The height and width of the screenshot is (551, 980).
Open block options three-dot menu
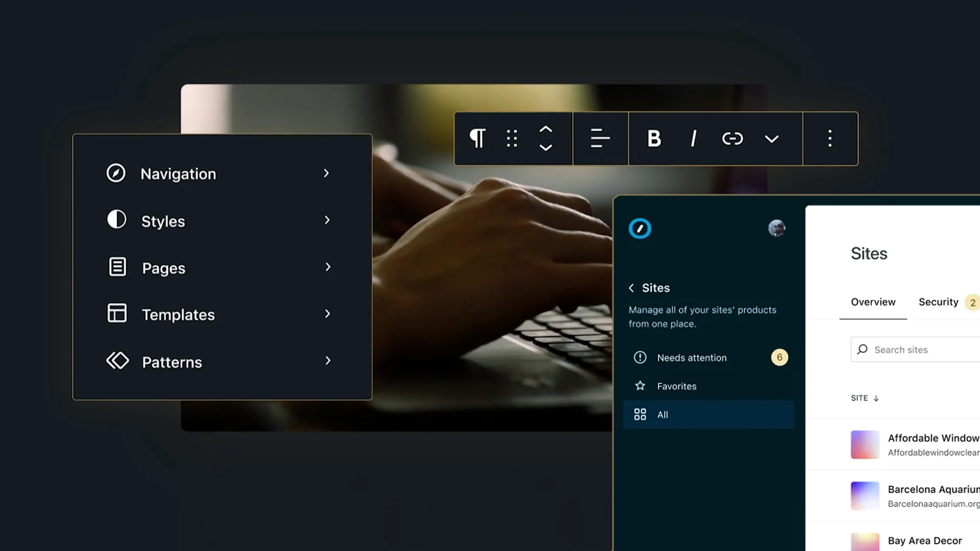tap(830, 138)
